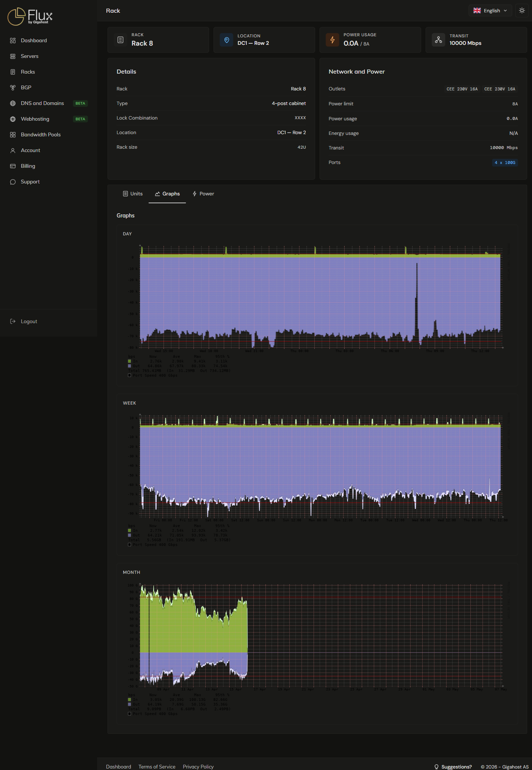Click the Account person icon

pos(13,150)
